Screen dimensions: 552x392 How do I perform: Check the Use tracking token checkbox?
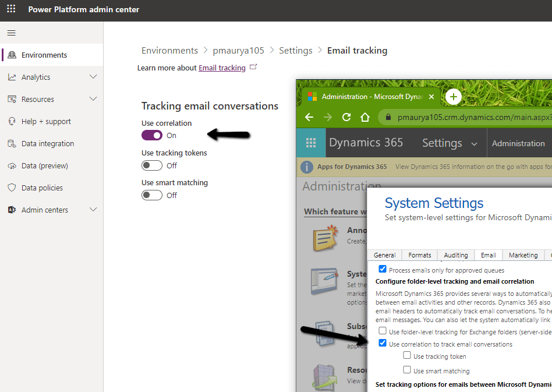point(407,356)
